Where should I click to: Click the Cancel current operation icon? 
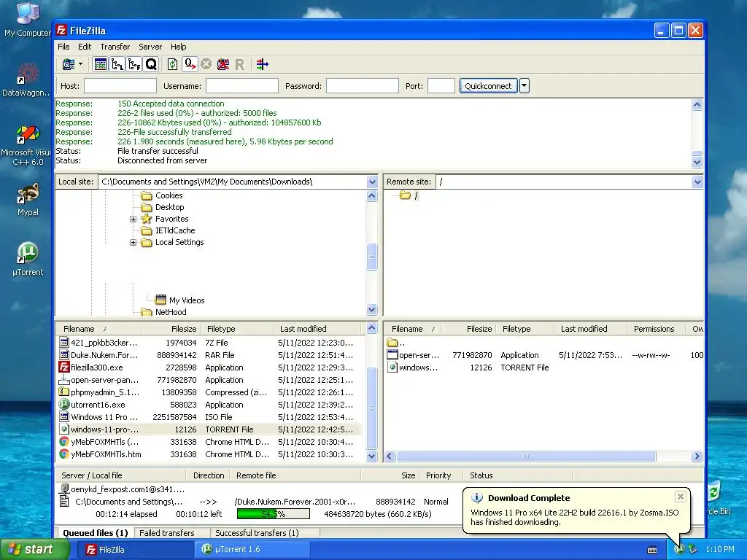[x=206, y=64]
